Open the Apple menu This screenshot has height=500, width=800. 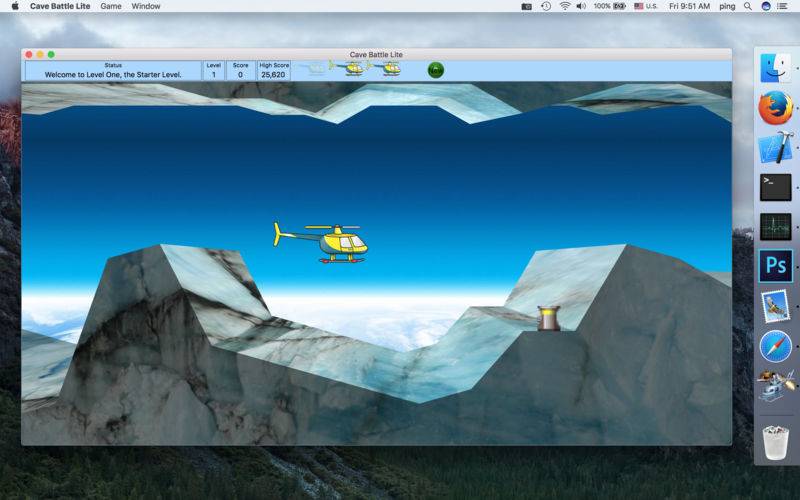[15, 6]
